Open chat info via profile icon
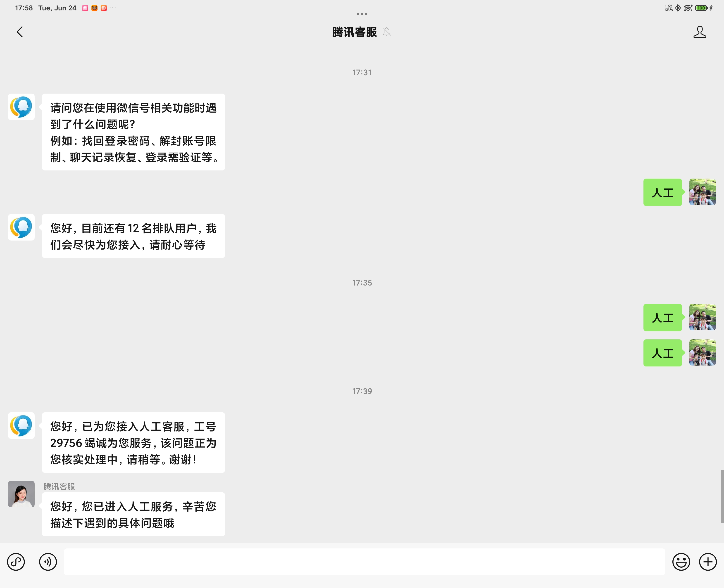 (x=700, y=32)
